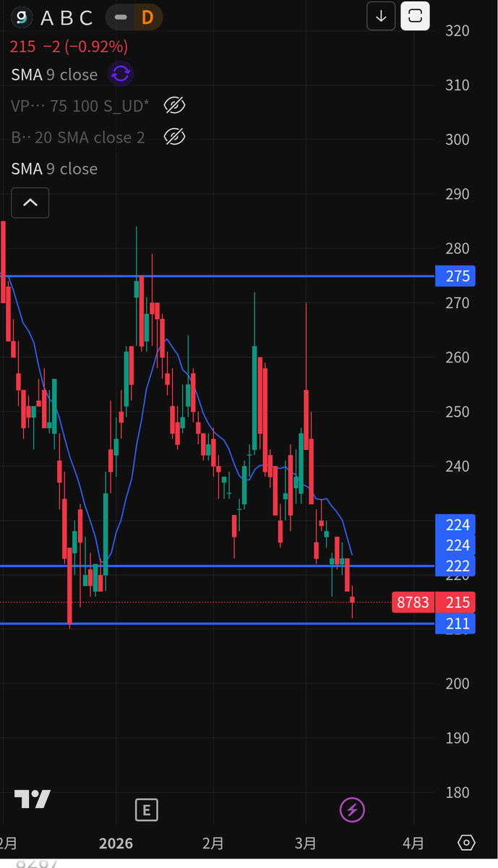498x868 pixels.
Task: Click the 4月 date axis label
Action: point(413,843)
